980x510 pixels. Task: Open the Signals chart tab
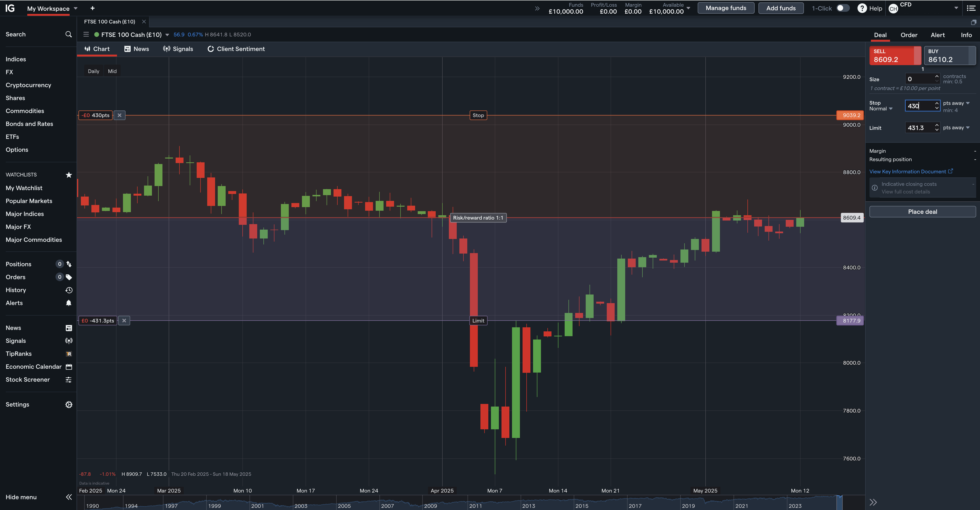(178, 49)
